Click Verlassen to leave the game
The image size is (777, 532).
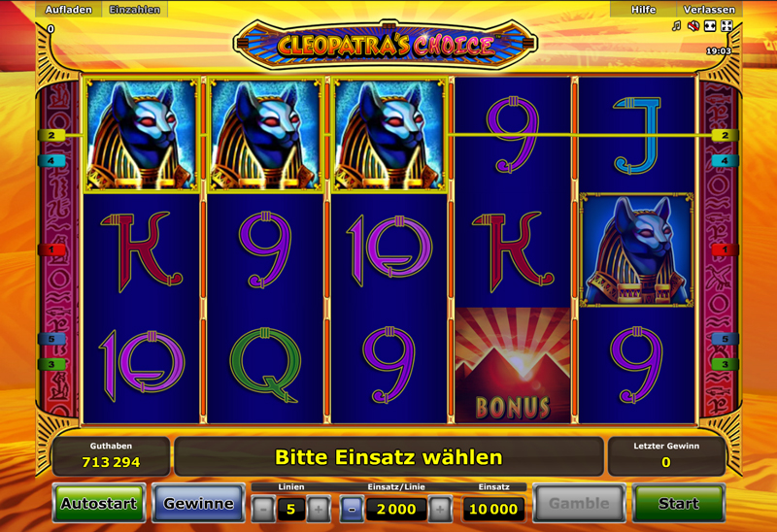709,10
